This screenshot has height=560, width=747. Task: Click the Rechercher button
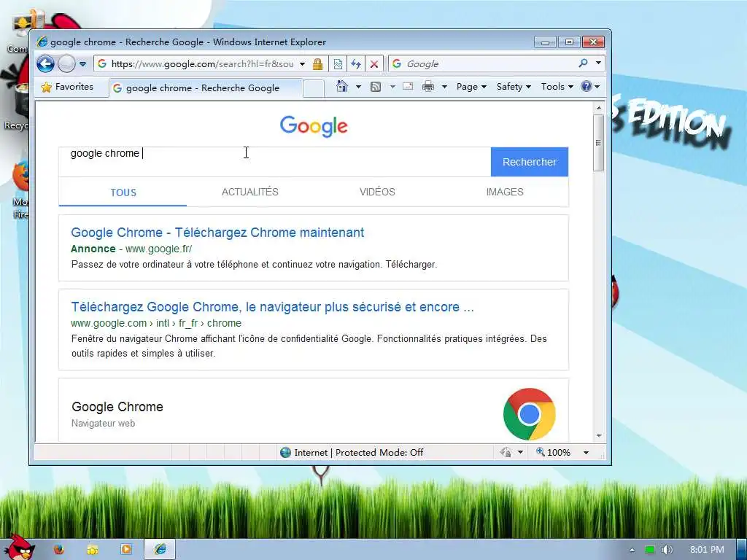tap(530, 162)
